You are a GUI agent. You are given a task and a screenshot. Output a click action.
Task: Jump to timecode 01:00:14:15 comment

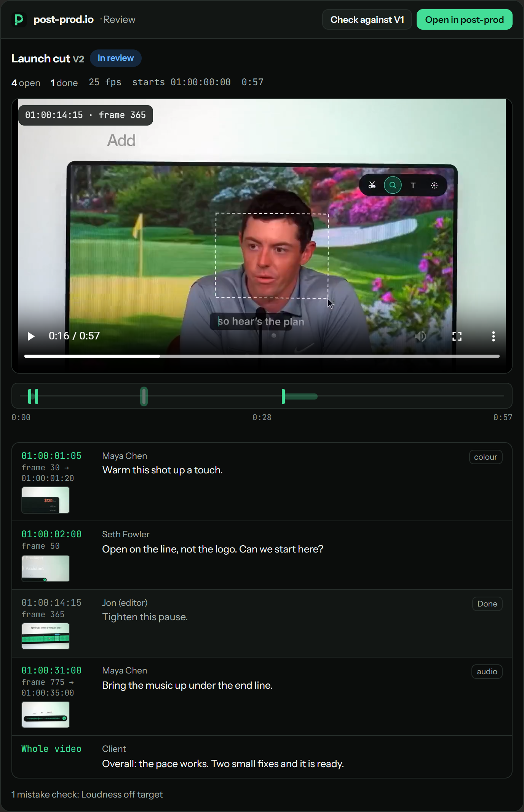point(51,602)
